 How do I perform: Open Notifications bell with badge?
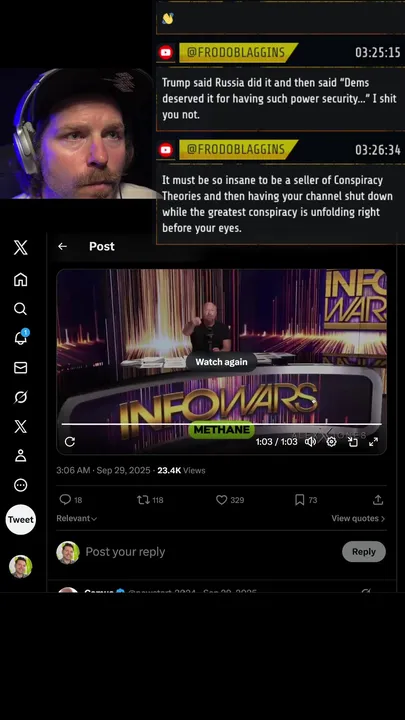tap(21, 338)
